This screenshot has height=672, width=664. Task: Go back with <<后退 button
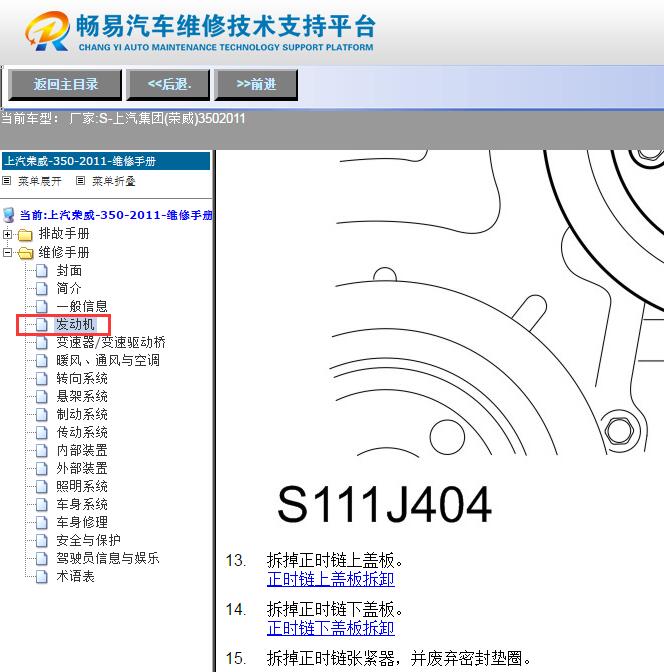168,85
